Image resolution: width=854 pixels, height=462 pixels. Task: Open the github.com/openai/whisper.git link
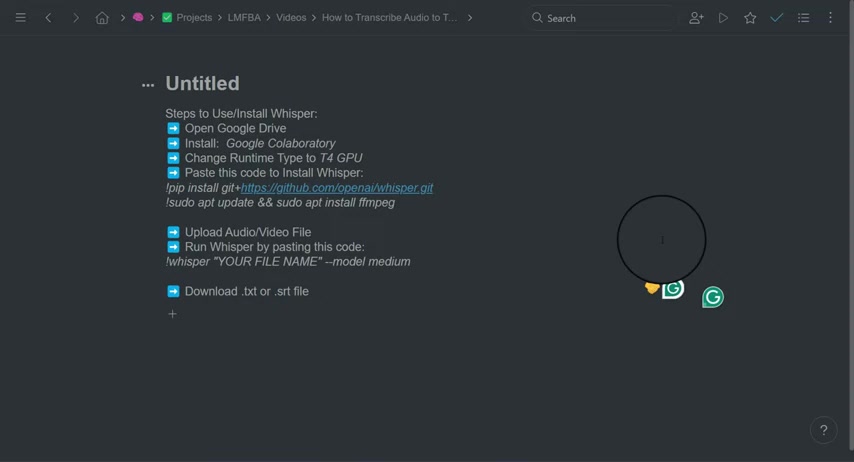(337, 188)
